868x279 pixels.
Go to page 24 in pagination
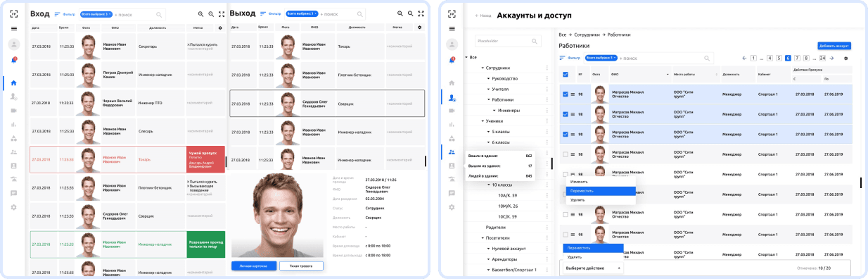point(822,58)
